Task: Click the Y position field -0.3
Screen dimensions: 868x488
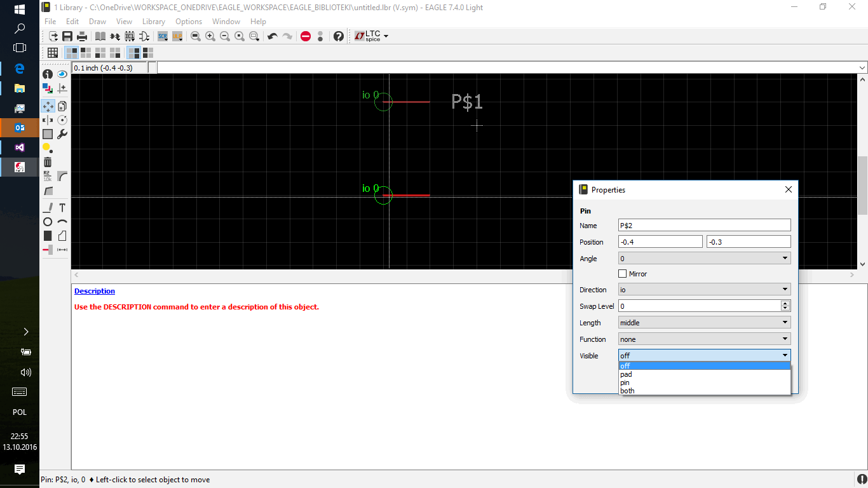Action: point(749,242)
